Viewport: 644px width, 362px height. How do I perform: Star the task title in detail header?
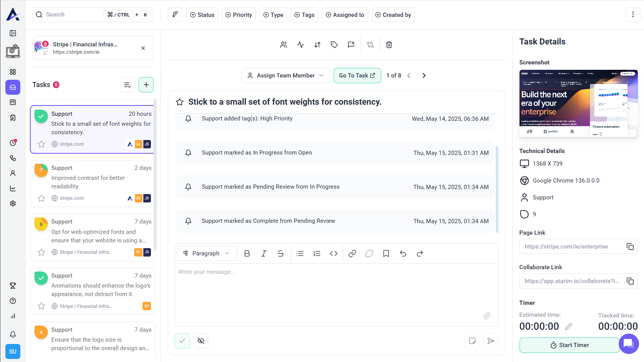click(x=179, y=102)
